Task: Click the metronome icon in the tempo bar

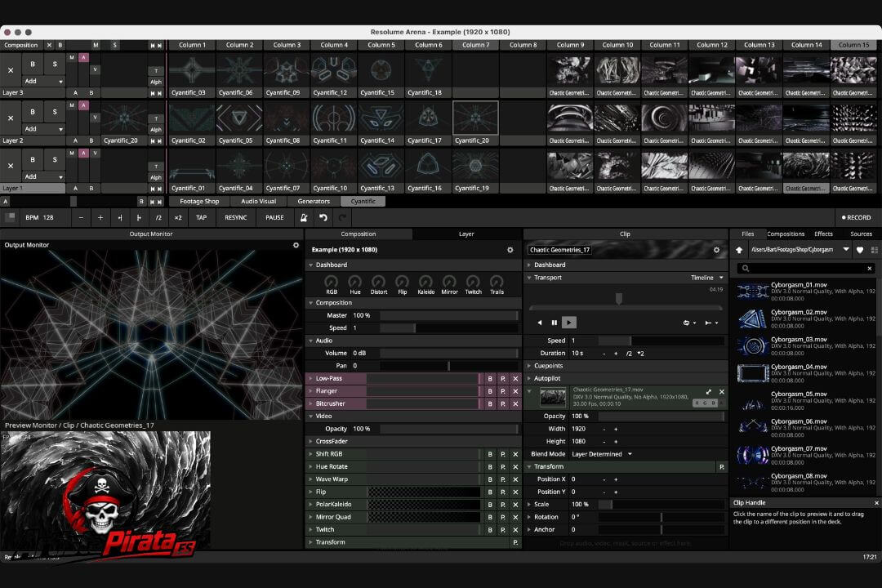Action: (x=304, y=218)
